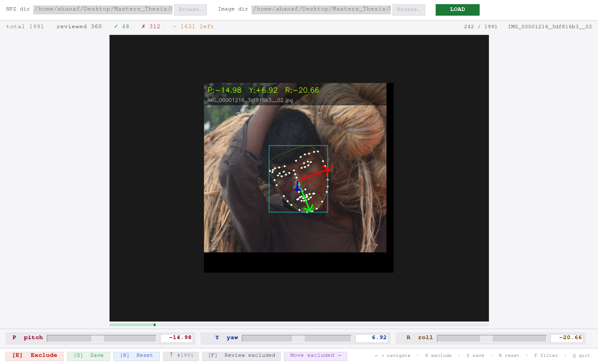Save the pose with [S] Save
598x364 pixels.
88,356
